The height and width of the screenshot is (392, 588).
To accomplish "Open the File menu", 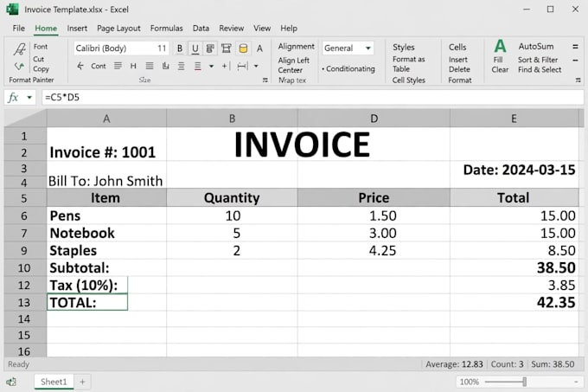I will [18, 29].
